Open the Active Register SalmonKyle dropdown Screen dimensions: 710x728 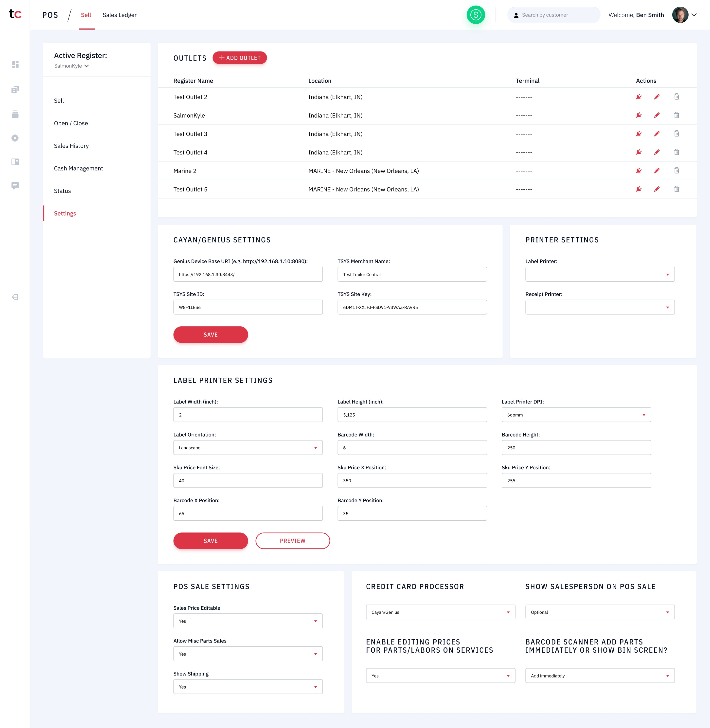coord(71,66)
